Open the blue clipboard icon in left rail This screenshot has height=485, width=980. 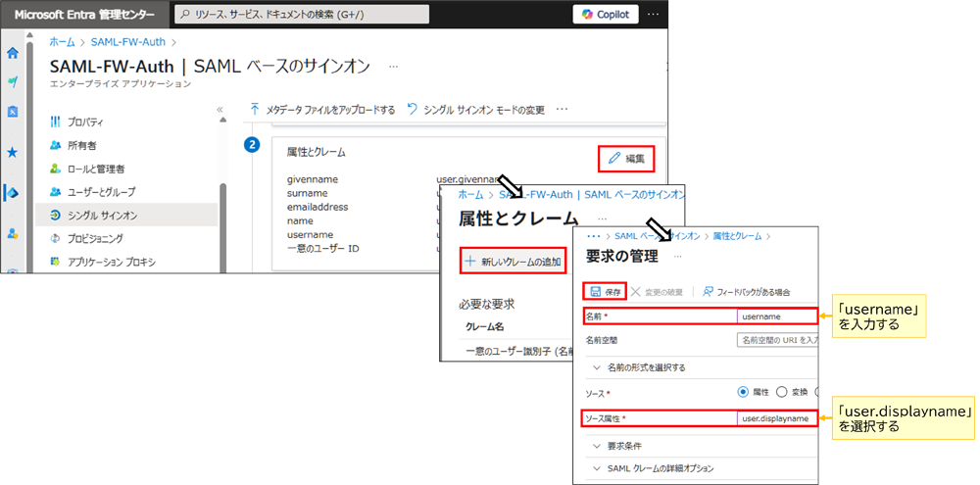[x=12, y=112]
